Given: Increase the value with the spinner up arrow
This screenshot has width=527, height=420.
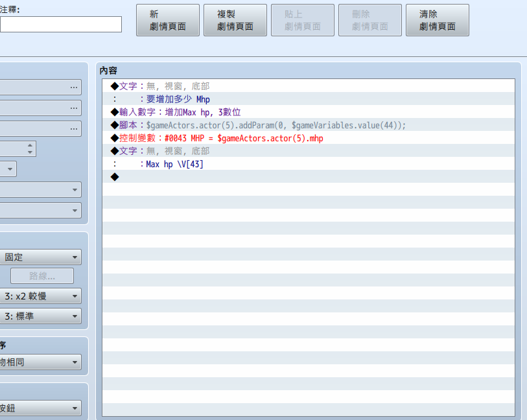Looking at the screenshot, I should pyautogui.click(x=30, y=145).
